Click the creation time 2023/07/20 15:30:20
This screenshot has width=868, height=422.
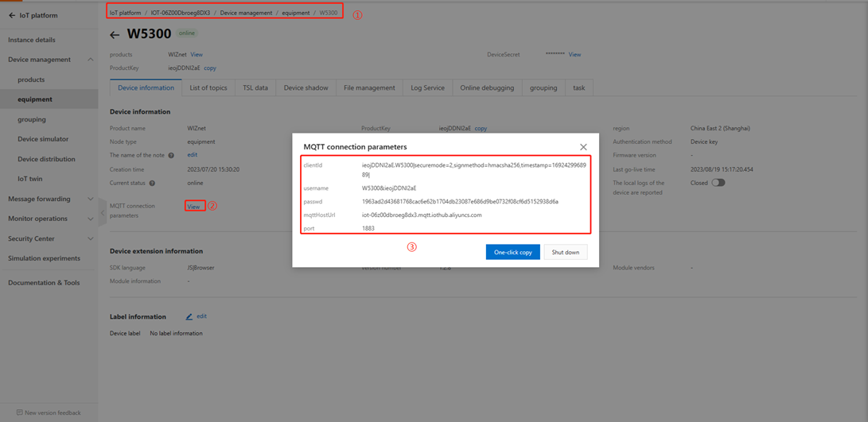pos(213,169)
